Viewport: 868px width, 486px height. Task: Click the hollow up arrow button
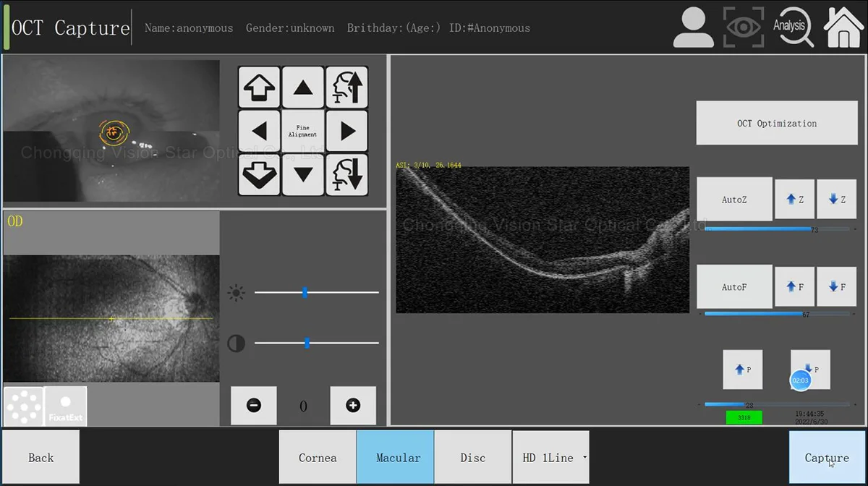pyautogui.click(x=259, y=88)
